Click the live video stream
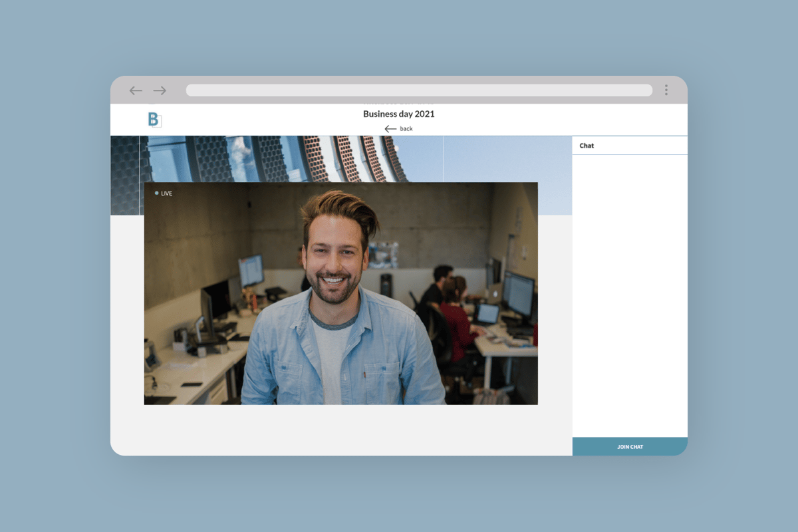Screen dimensions: 798x532 (x=341, y=293)
